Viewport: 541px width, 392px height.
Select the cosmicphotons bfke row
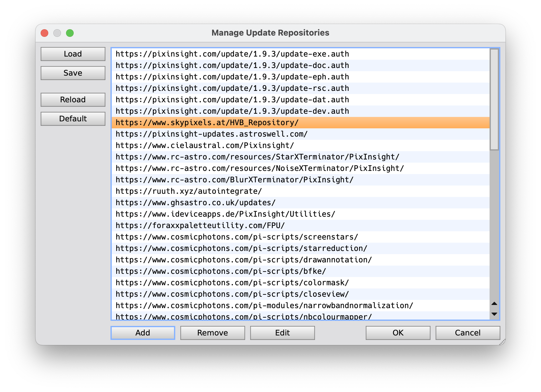pos(300,271)
